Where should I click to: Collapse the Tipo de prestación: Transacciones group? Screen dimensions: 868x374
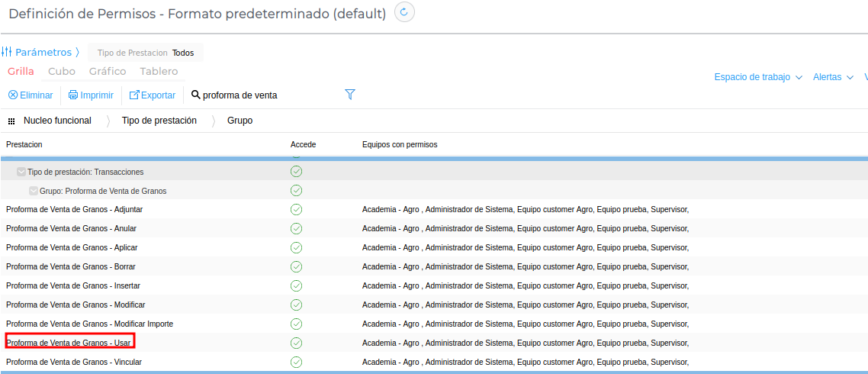[21, 172]
